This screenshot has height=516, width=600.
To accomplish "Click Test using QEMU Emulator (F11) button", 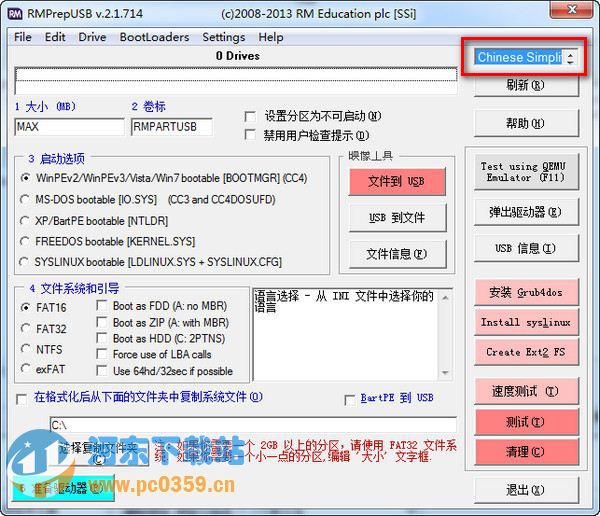I will tap(526, 172).
